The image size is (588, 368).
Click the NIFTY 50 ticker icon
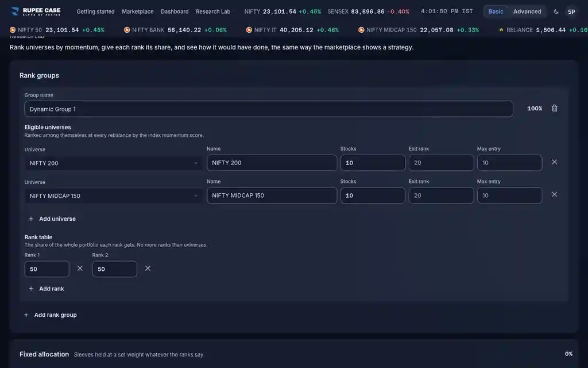pos(13,30)
